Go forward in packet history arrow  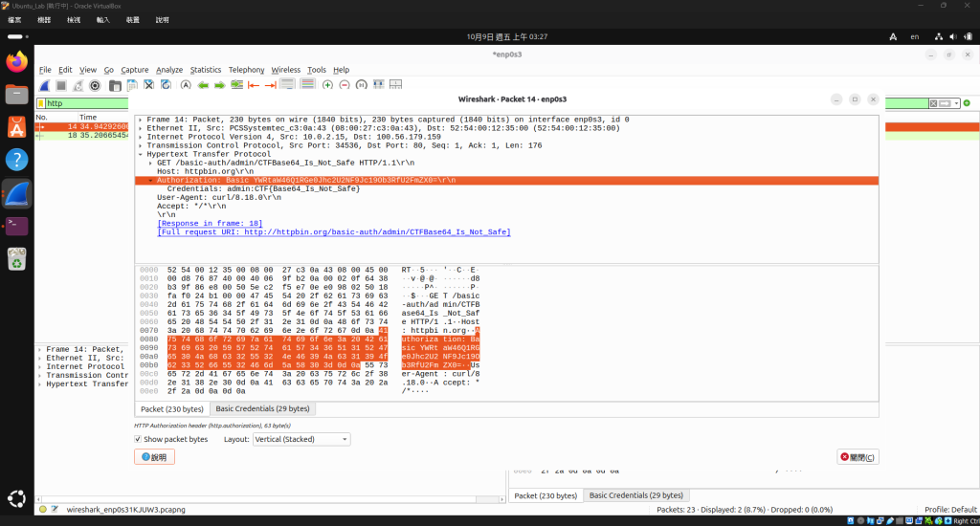[x=219, y=85]
